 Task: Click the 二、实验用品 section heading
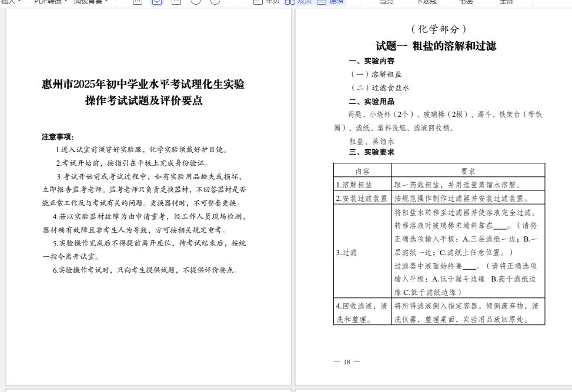[372, 101]
